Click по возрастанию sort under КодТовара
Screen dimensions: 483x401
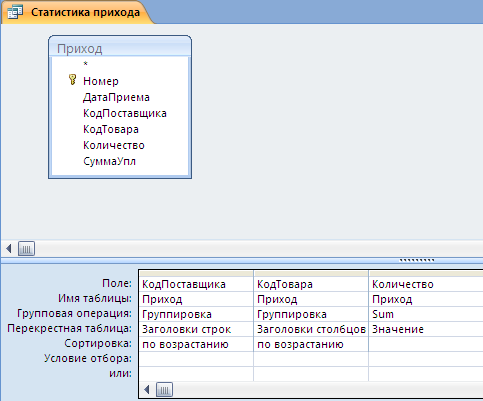click(x=311, y=344)
